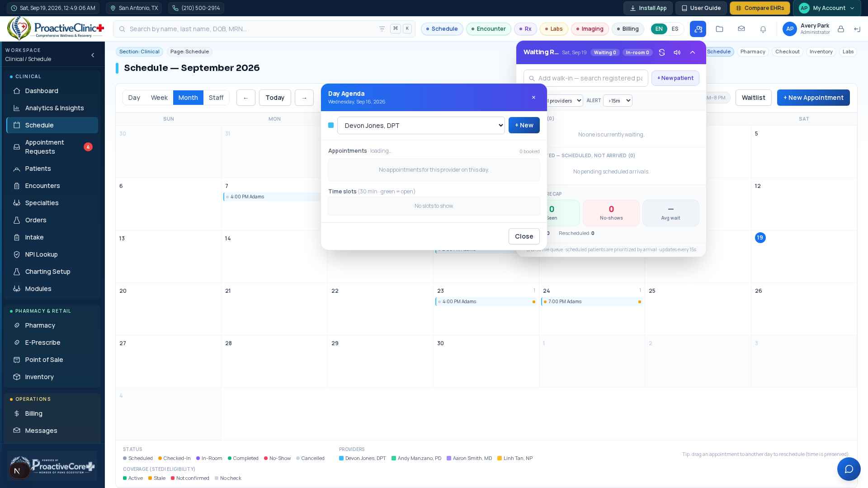Open NPI Lookup in the sidebar
The width and height of the screenshot is (868, 488).
52,254
